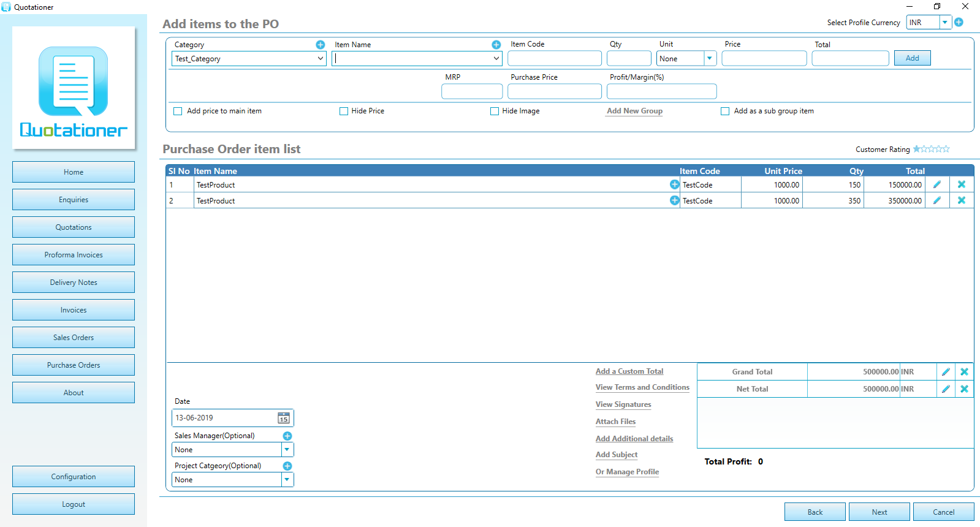Edit row 1 item with pencil icon

[937, 184]
